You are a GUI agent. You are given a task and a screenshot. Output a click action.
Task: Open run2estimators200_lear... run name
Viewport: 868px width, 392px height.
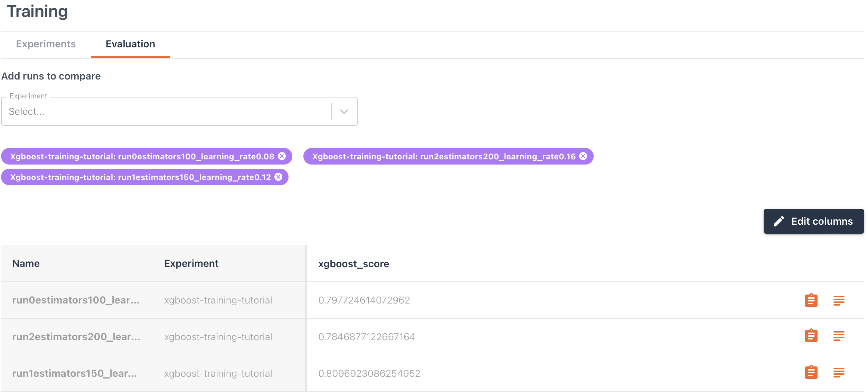(76, 337)
